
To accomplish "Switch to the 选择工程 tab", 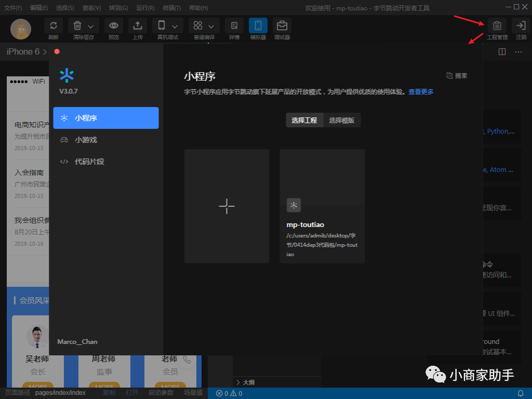I will click(x=304, y=120).
